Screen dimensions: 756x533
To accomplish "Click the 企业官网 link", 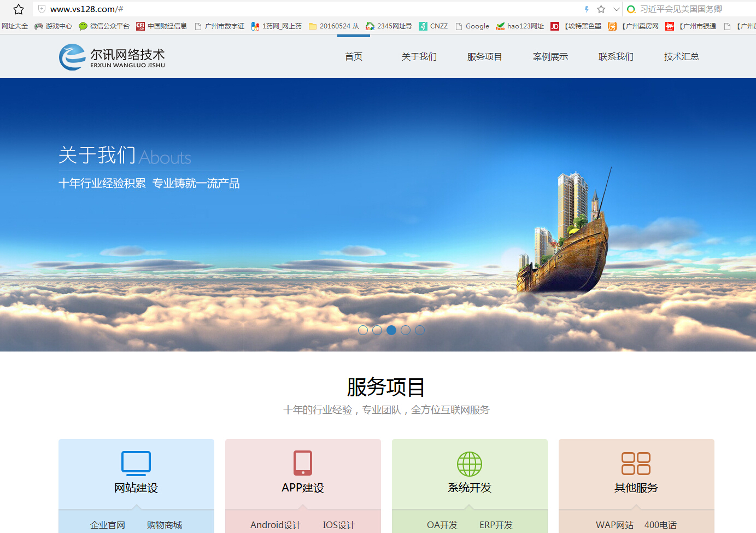I will 108,525.
